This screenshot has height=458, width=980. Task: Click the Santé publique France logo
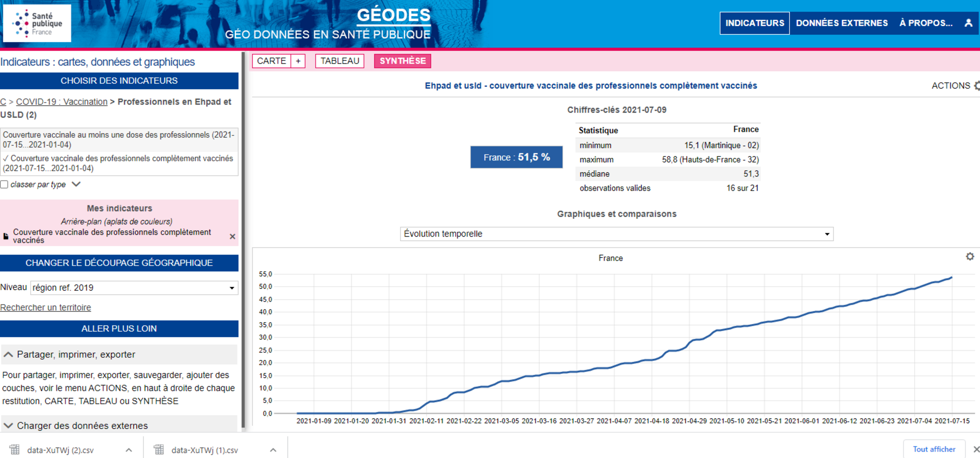[37, 23]
